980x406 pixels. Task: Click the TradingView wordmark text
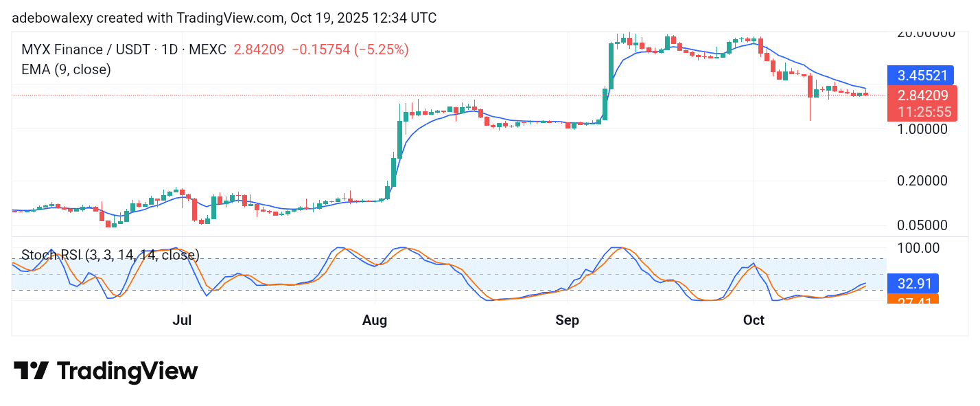point(127,371)
